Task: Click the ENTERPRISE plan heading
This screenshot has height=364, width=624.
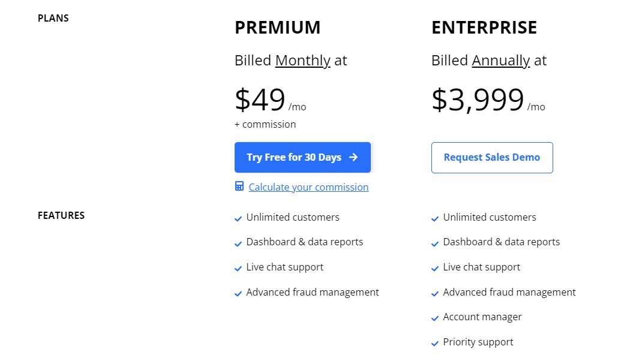Action: tap(484, 28)
